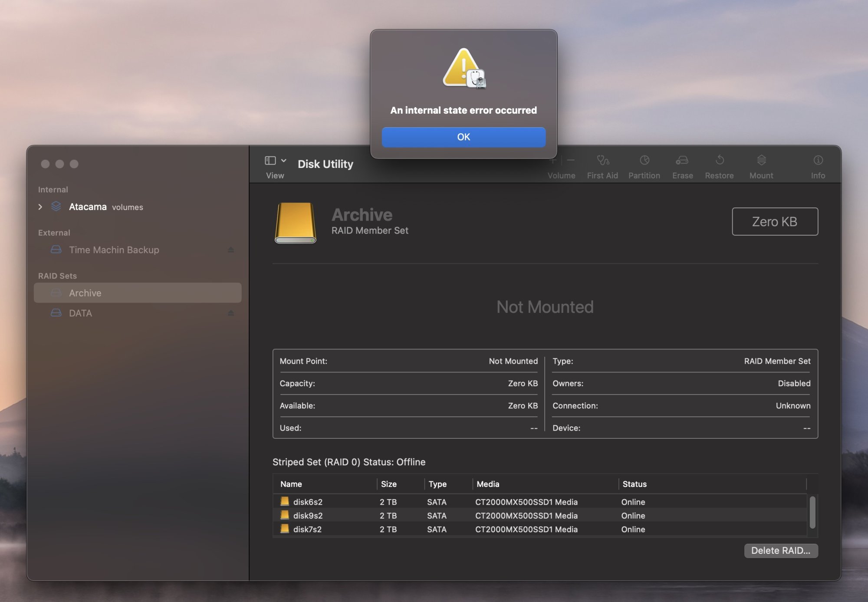868x602 pixels.
Task: Eject the DATA RAID set
Action: click(x=231, y=313)
